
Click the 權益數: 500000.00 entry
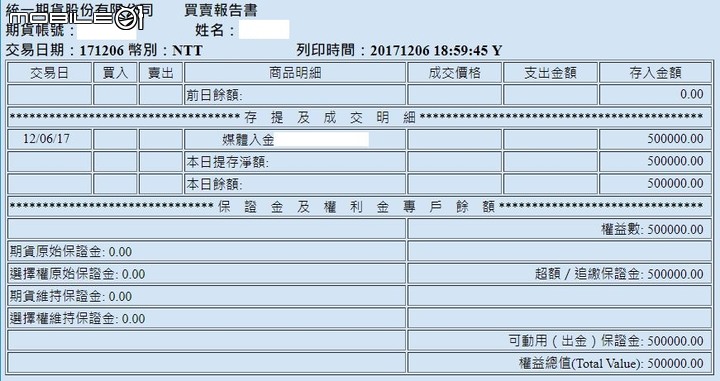click(652, 230)
